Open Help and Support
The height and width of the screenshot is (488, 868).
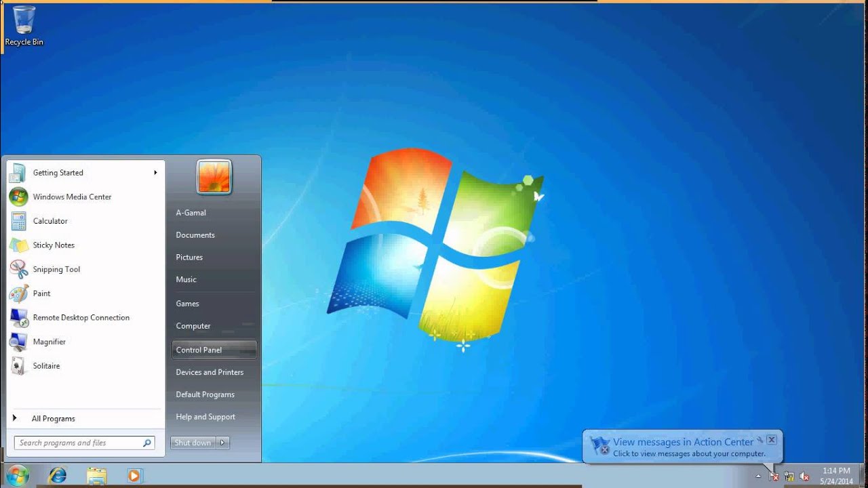click(214, 417)
